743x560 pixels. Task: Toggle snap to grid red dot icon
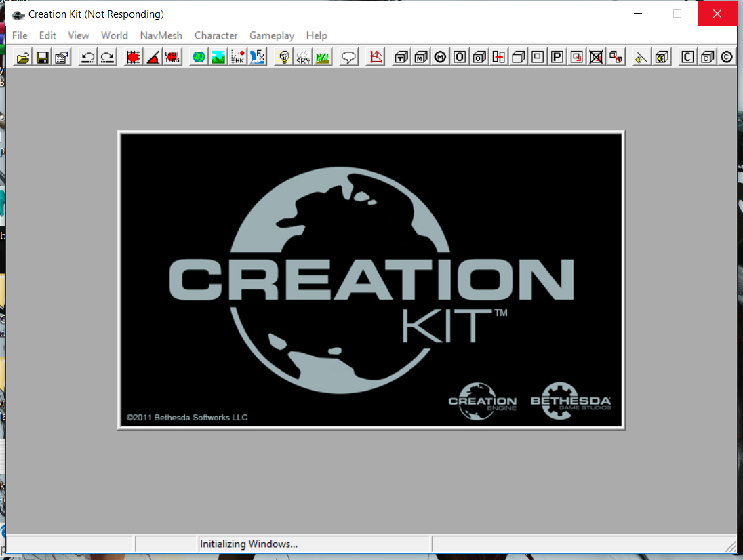(x=134, y=58)
